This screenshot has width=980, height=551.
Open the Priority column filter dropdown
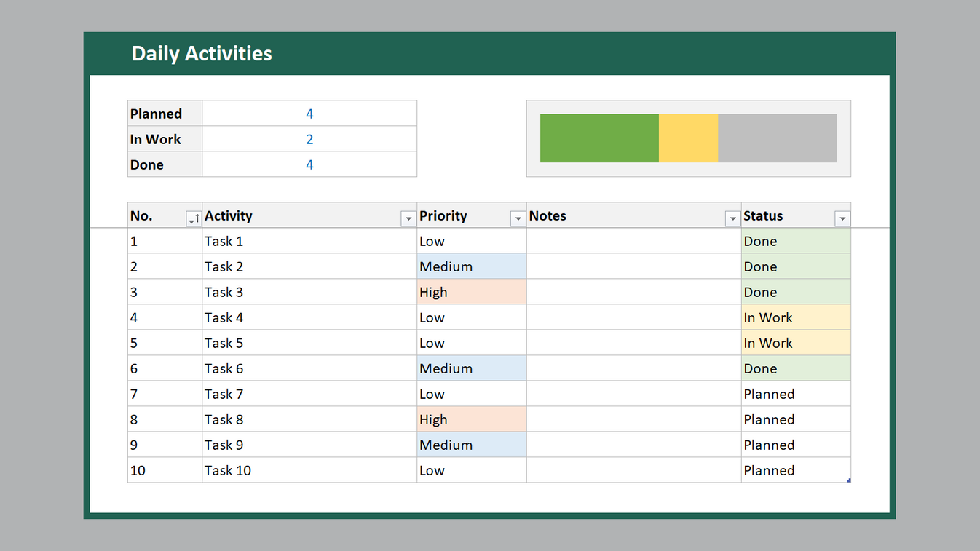pos(518,218)
